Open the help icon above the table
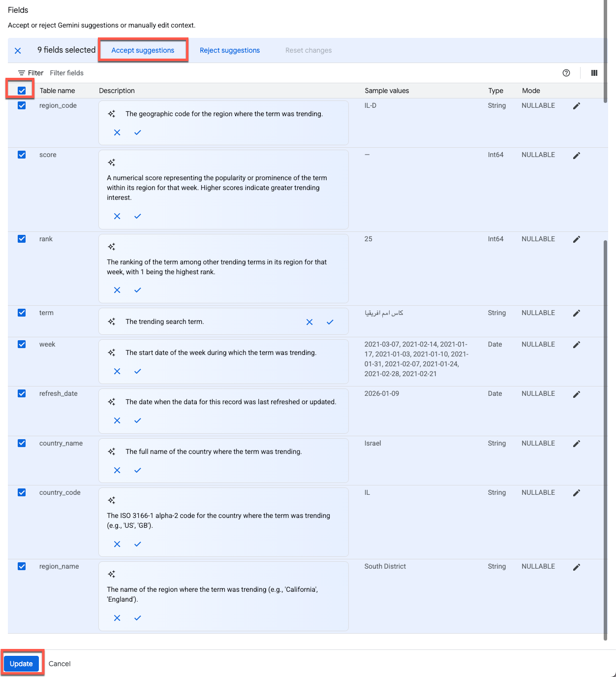This screenshot has height=677, width=616. pos(566,73)
